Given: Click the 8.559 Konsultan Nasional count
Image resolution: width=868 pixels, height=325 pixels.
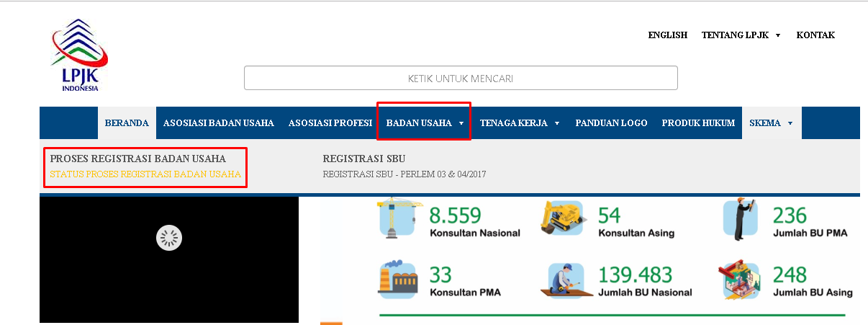Looking at the screenshot, I should pos(456,215).
